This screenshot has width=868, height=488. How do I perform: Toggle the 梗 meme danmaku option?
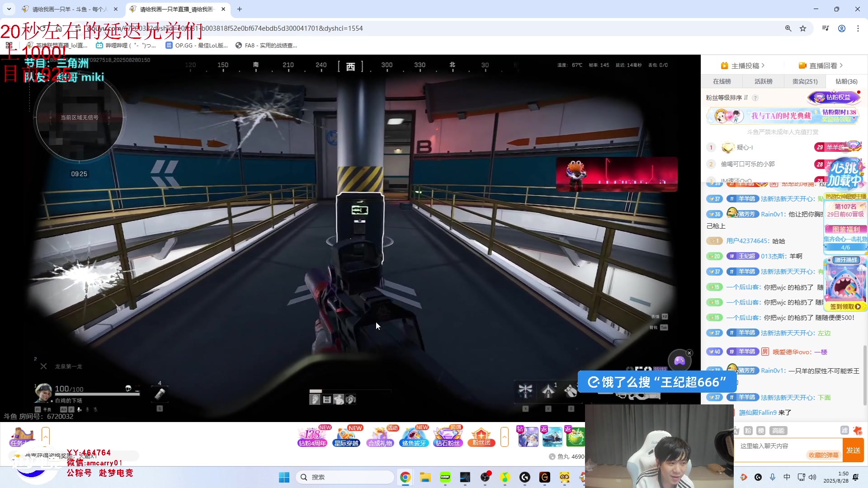coord(761,431)
